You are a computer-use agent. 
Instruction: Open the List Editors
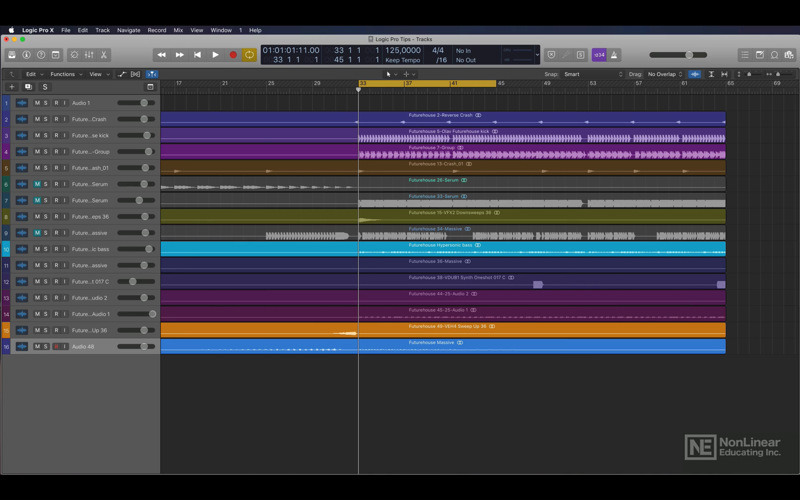(x=745, y=55)
